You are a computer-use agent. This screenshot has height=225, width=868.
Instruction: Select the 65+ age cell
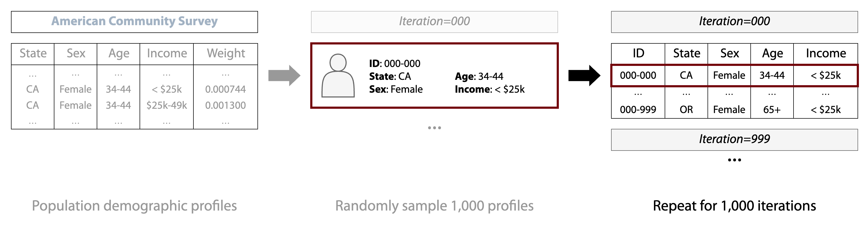(x=772, y=110)
